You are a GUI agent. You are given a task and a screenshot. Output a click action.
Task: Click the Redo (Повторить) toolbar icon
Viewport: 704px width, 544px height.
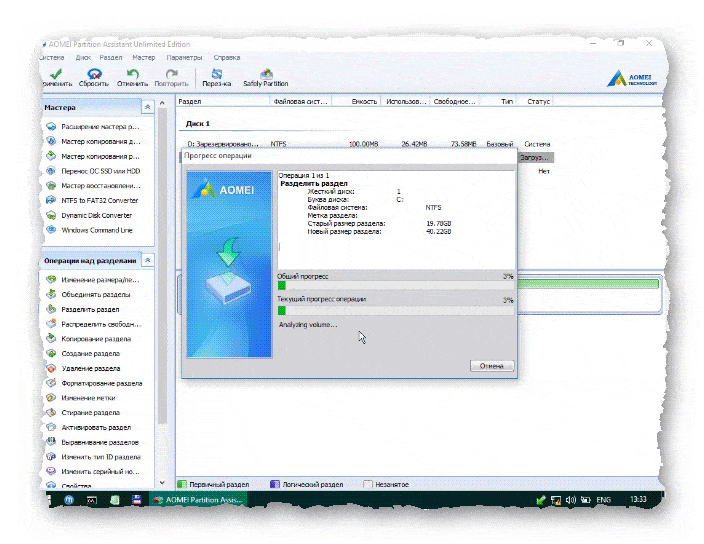[x=172, y=77]
